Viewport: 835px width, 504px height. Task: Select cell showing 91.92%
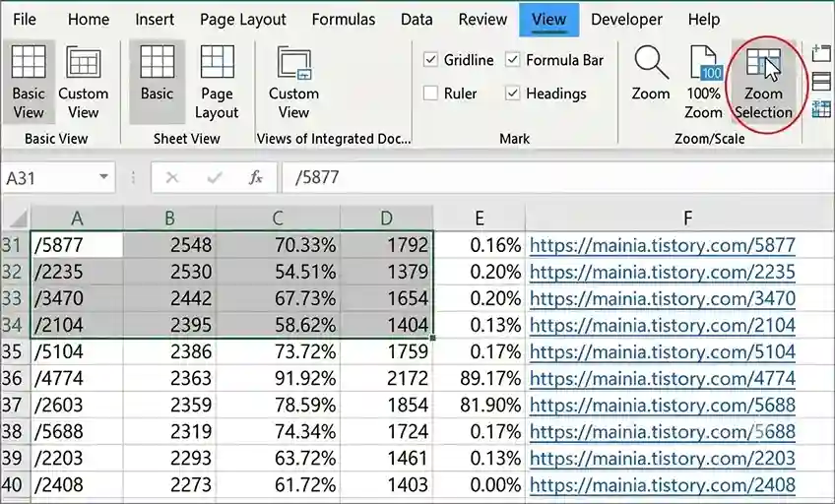point(278,378)
